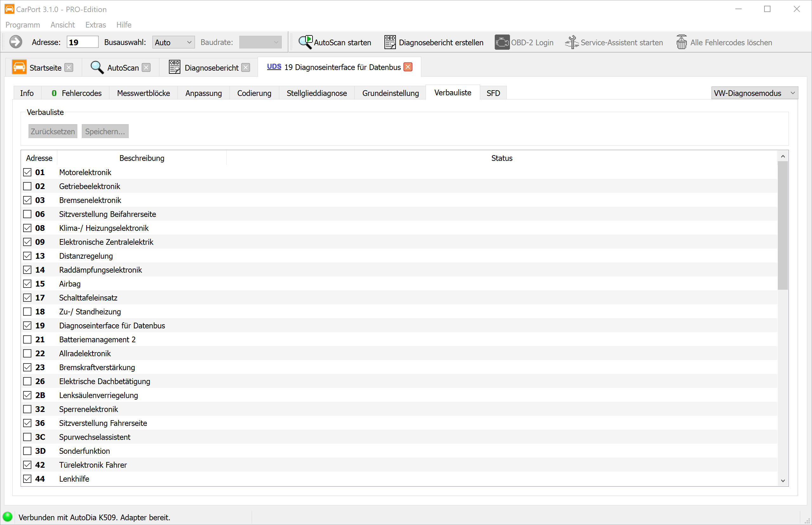Click the OBD-2 Login engine icon
The width and height of the screenshot is (812, 525).
click(502, 42)
